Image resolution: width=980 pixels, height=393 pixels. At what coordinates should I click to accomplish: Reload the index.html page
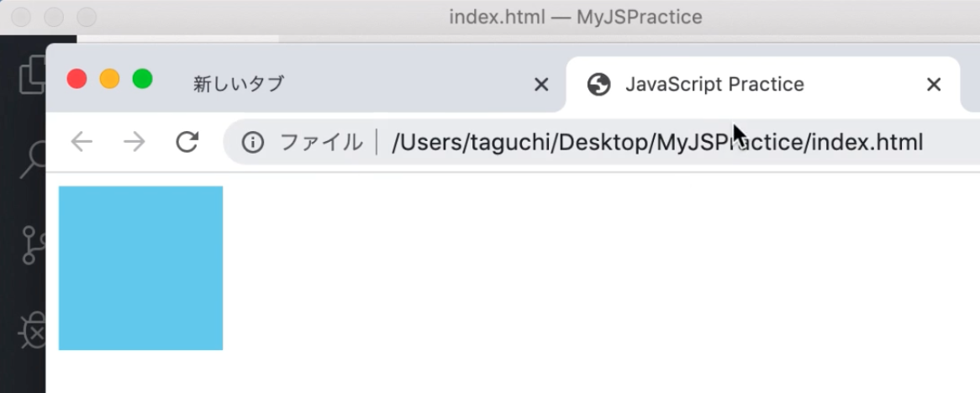(x=187, y=142)
